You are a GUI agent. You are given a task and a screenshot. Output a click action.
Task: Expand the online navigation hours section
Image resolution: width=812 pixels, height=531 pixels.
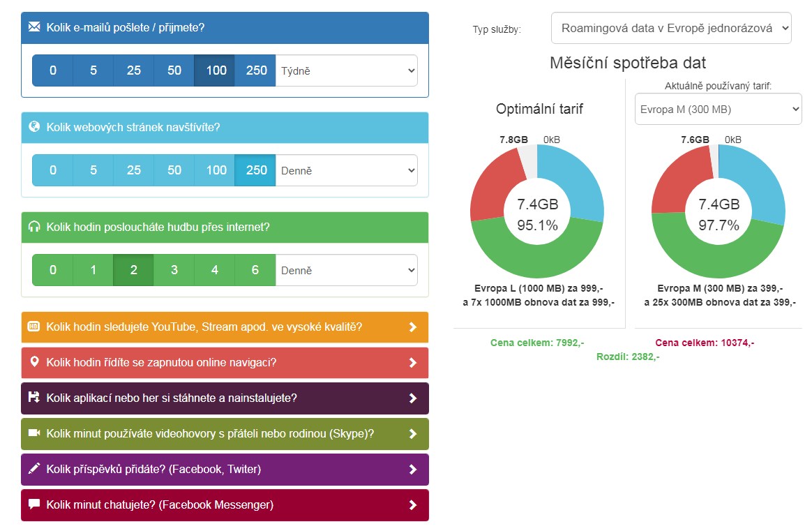(225, 363)
